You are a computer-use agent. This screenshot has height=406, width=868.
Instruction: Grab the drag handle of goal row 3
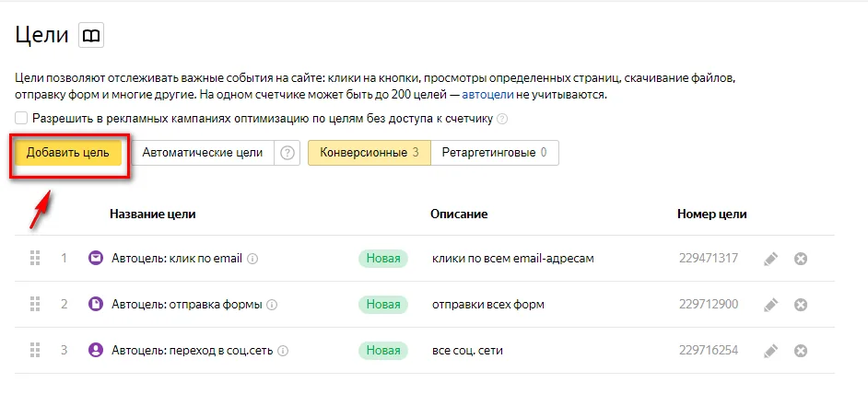(x=35, y=351)
